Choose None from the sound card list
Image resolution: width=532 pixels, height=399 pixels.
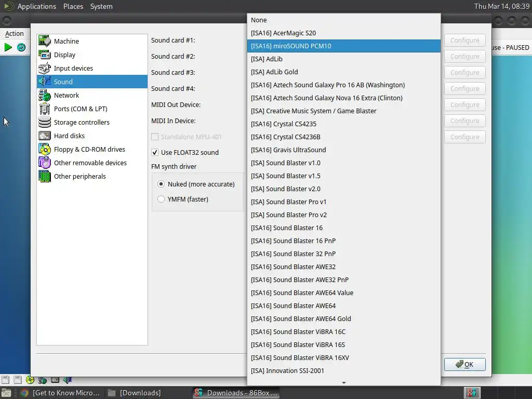[x=344, y=20]
